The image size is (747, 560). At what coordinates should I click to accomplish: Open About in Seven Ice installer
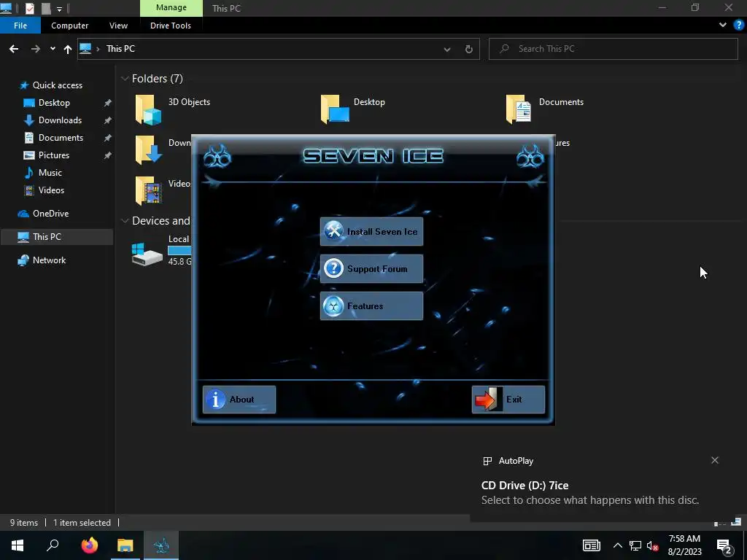[239, 400]
